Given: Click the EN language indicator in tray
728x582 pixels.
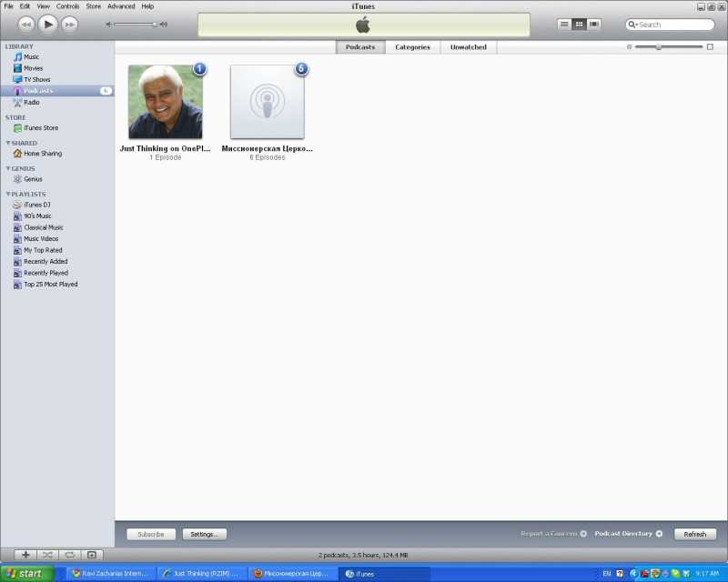Looking at the screenshot, I should coord(606,574).
